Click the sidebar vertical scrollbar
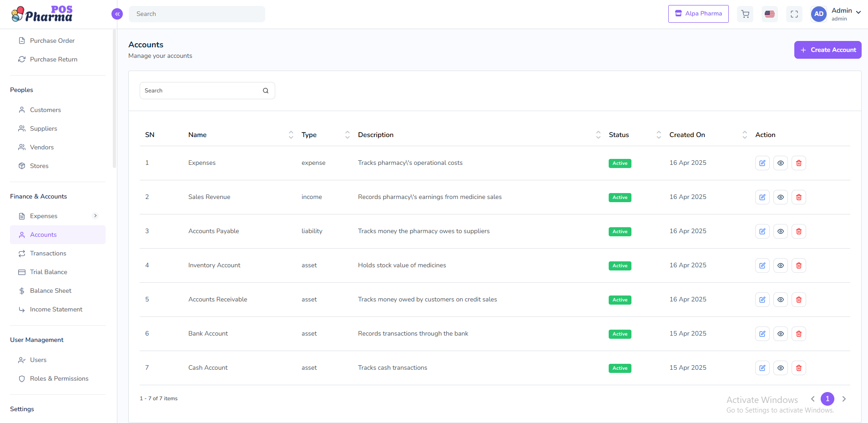868x423 pixels. point(114,100)
